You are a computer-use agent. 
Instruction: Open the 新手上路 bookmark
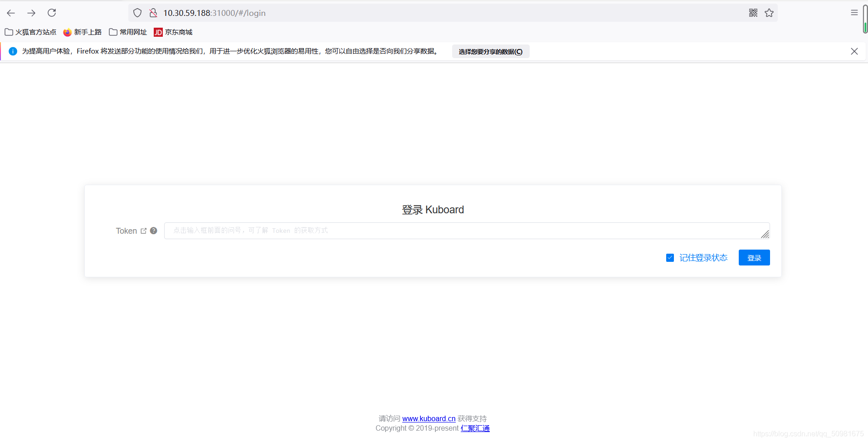click(x=83, y=32)
